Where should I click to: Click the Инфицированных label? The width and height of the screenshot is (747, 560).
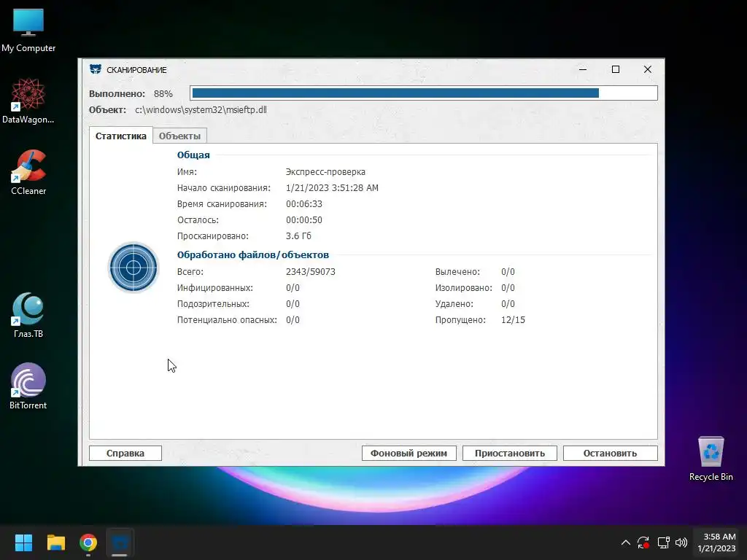tap(215, 288)
